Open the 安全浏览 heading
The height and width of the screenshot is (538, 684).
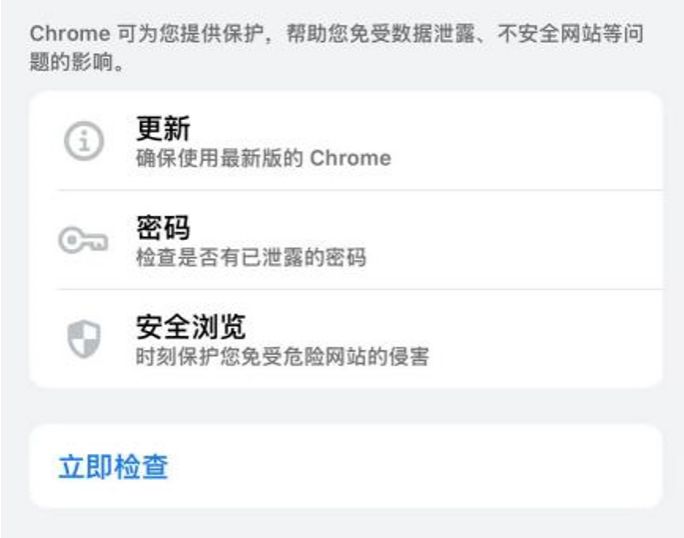tap(190, 327)
